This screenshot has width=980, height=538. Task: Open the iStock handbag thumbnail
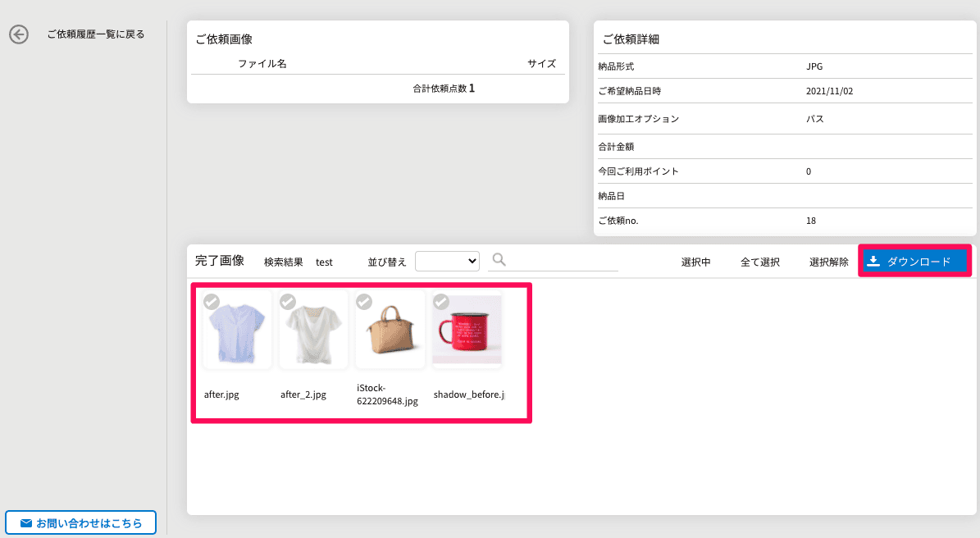click(390, 330)
